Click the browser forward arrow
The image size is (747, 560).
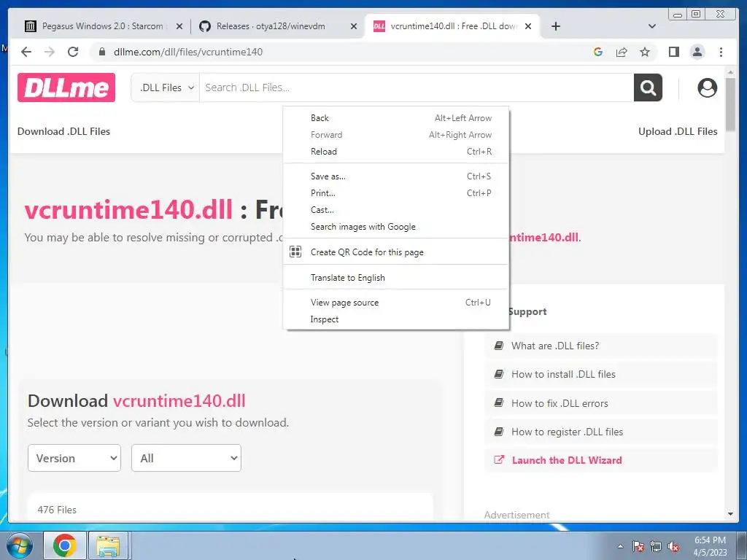50,52
